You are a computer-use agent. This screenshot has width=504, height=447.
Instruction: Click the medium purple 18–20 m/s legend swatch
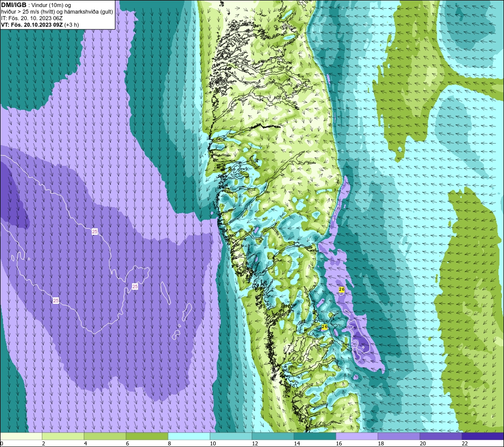coord(399,436)
